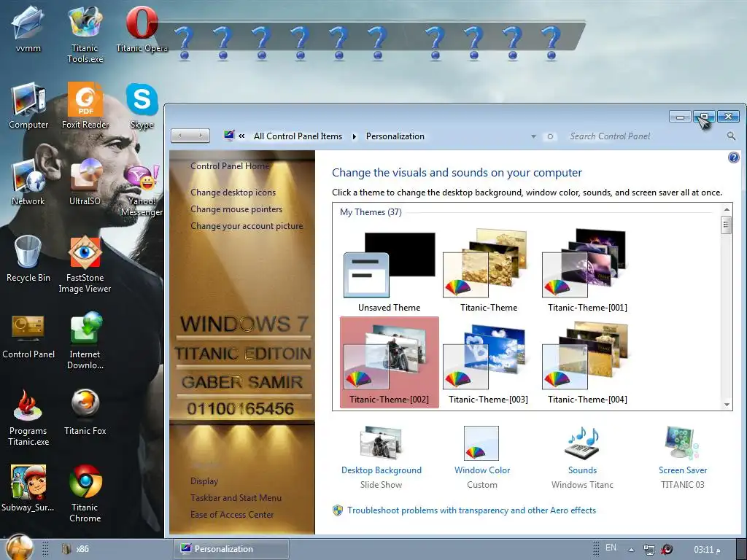Launch UltraISO from desktop

pos(85,182)
